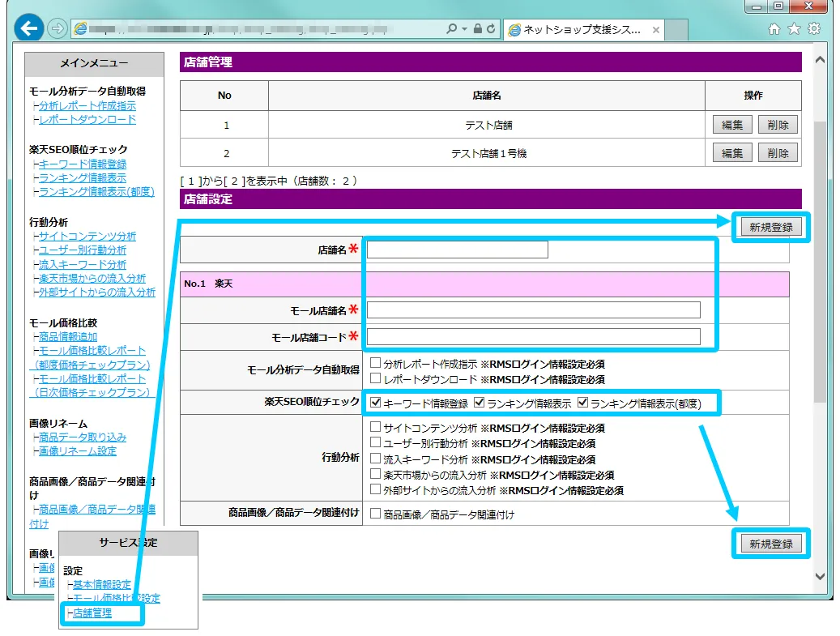Open the 店舗管理 link in settings menu
This screenshot has height=636, width=840.
click(92, 613)
